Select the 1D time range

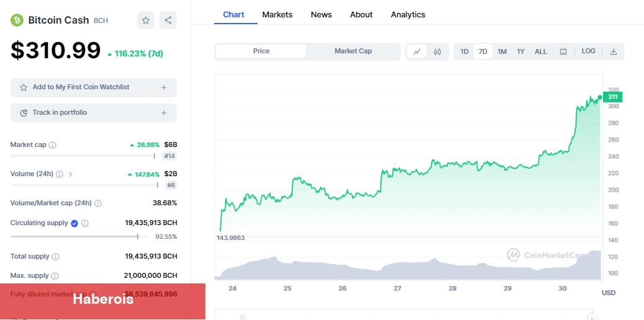[464, 51]
